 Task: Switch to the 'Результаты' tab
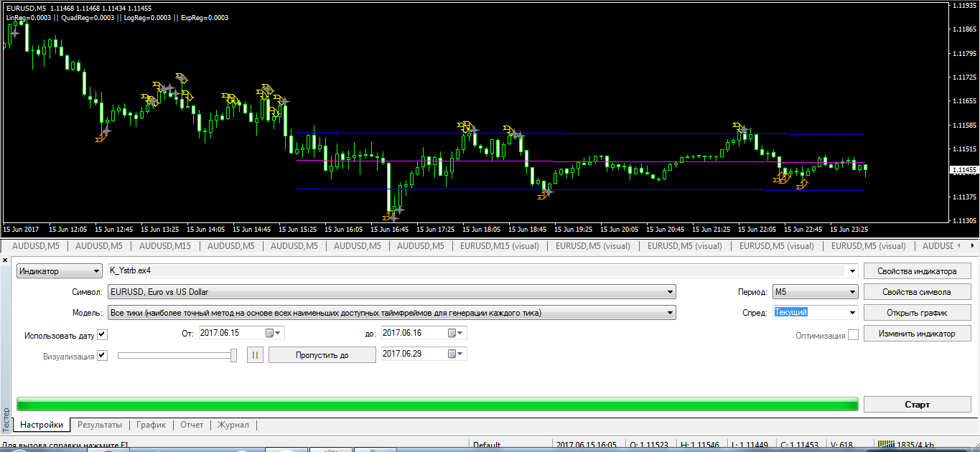click(100, 425)
